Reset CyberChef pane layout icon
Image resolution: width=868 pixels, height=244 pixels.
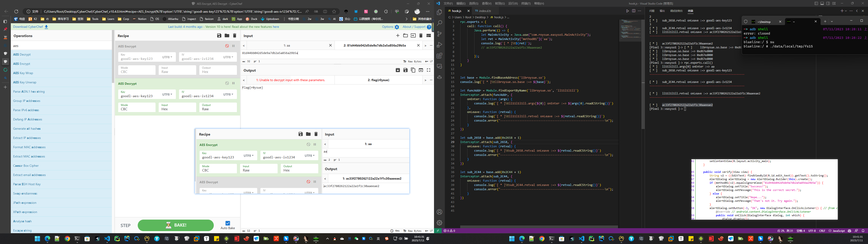pos(429,36)
